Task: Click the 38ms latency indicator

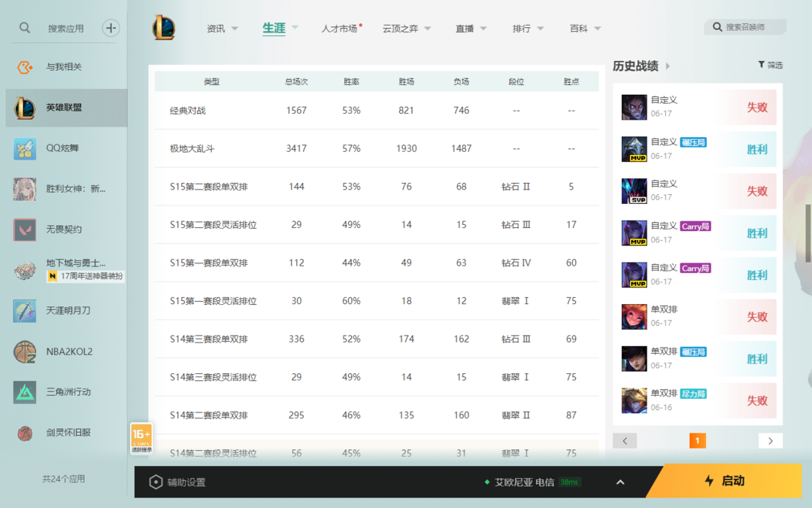Action: (569, 482)
